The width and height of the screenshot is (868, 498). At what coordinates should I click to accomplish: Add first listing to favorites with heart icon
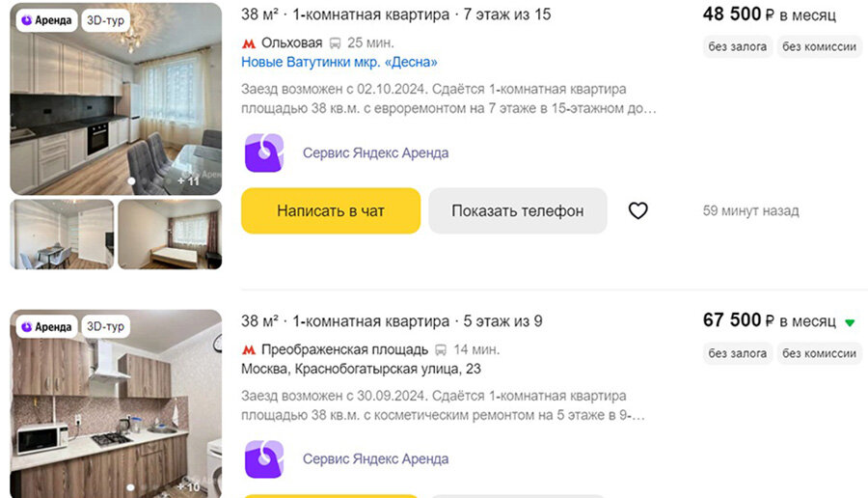[637, 210]
